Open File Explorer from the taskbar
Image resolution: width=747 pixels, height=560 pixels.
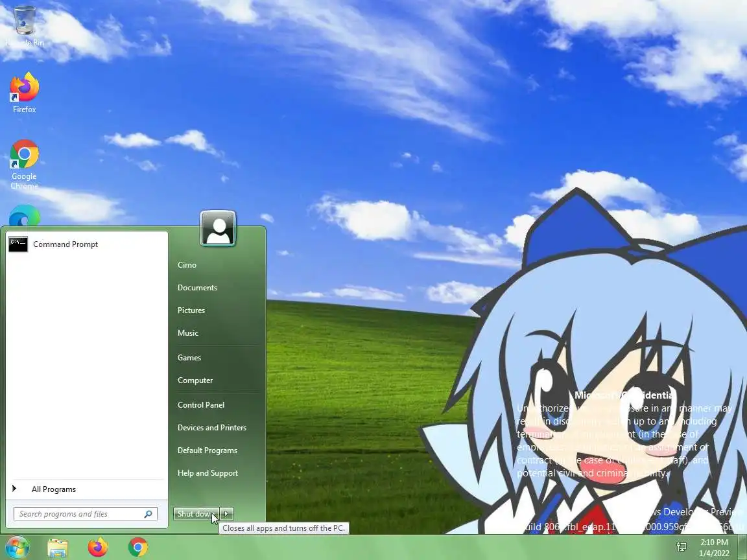click(x=58, y=548)
